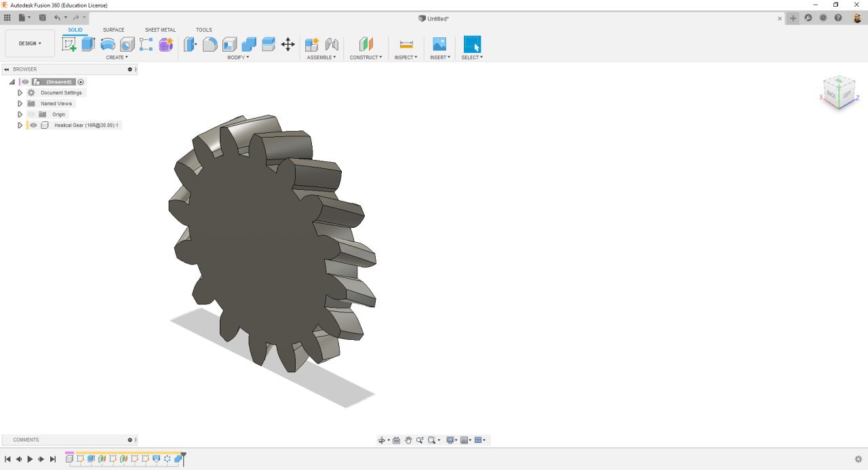Collapse the Browser panel arrows

click(6, 69)
